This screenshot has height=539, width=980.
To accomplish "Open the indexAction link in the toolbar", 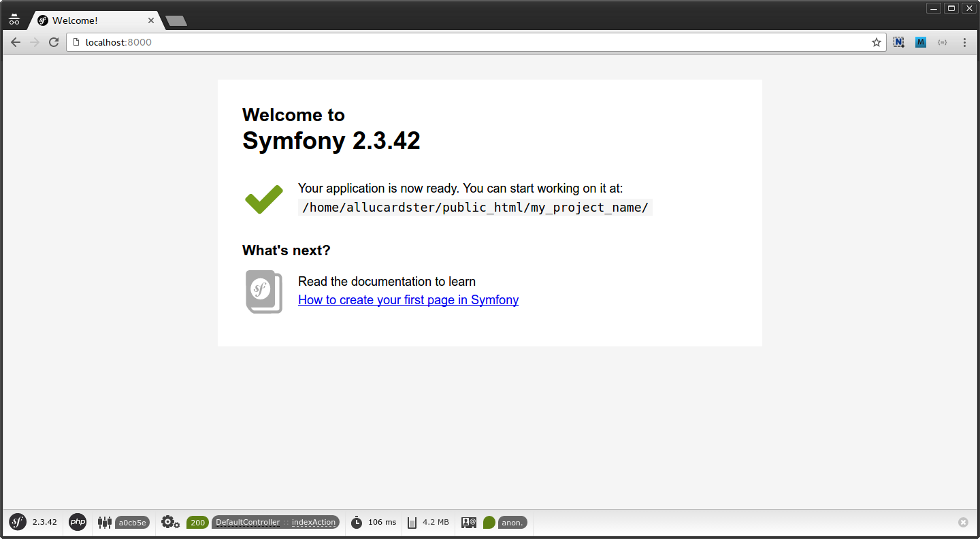I will (314, 522).
